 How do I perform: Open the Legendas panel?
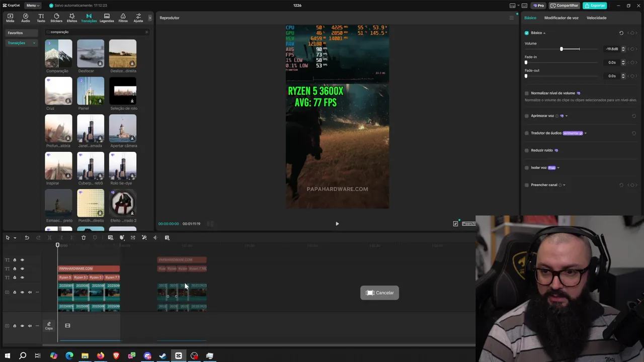point(107,18)
